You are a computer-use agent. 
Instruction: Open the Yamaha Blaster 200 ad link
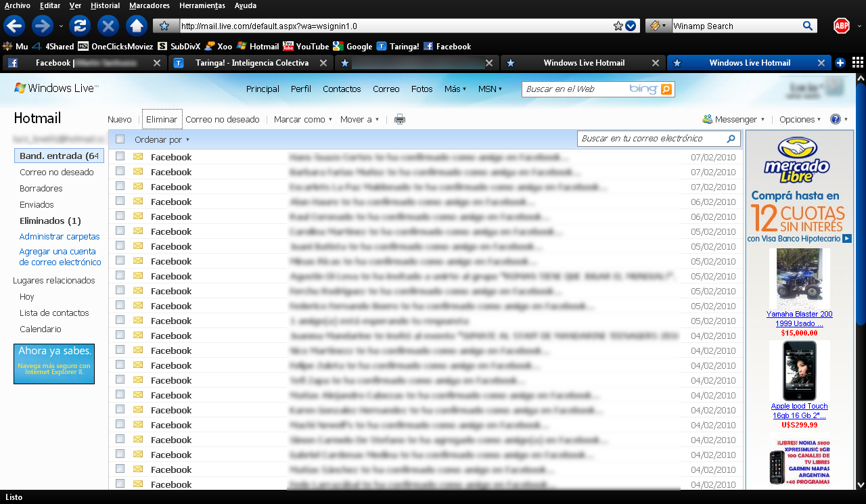coord(799,319)
